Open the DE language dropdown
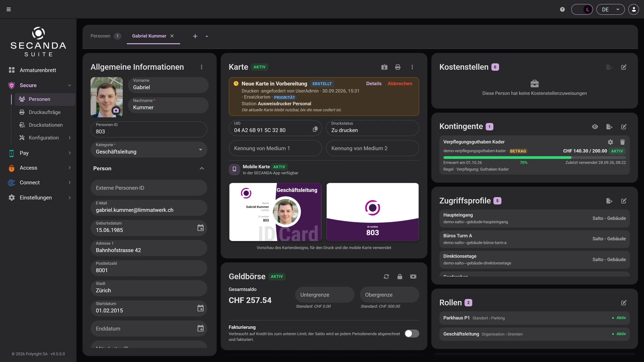The height and width of the screenshot is (362, 644). pyautogui.click(x=610, y=9)
